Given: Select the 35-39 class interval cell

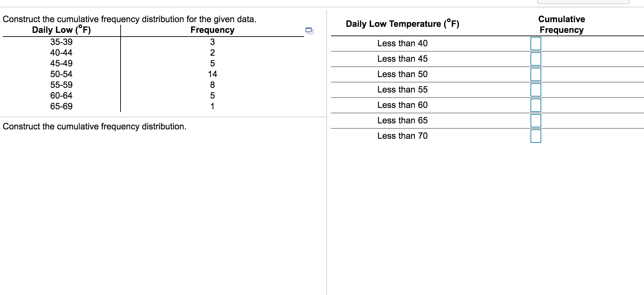Looking at the screenshot, I should pyautogui.click(x=61, y=42).
